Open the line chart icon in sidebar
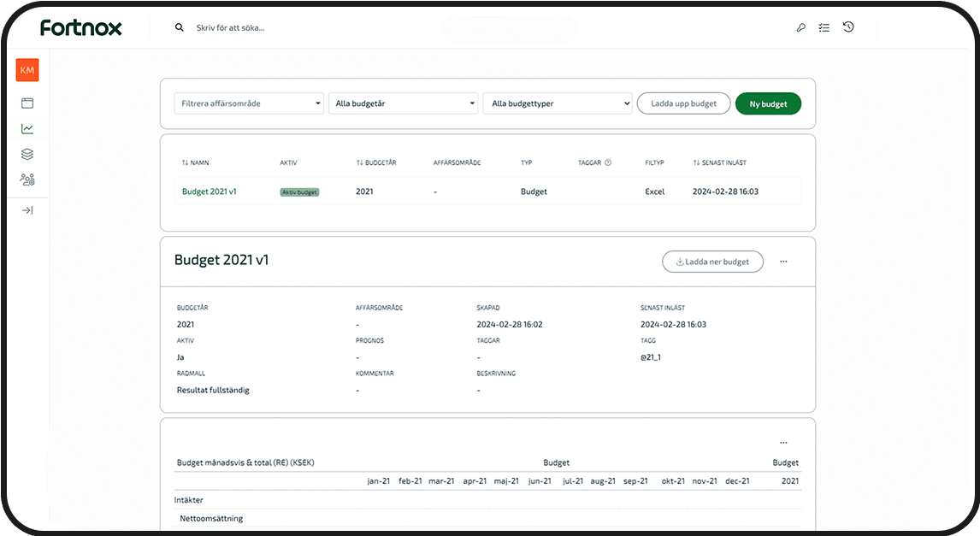This screenshot has height=536, width=980. click(27, 129)
